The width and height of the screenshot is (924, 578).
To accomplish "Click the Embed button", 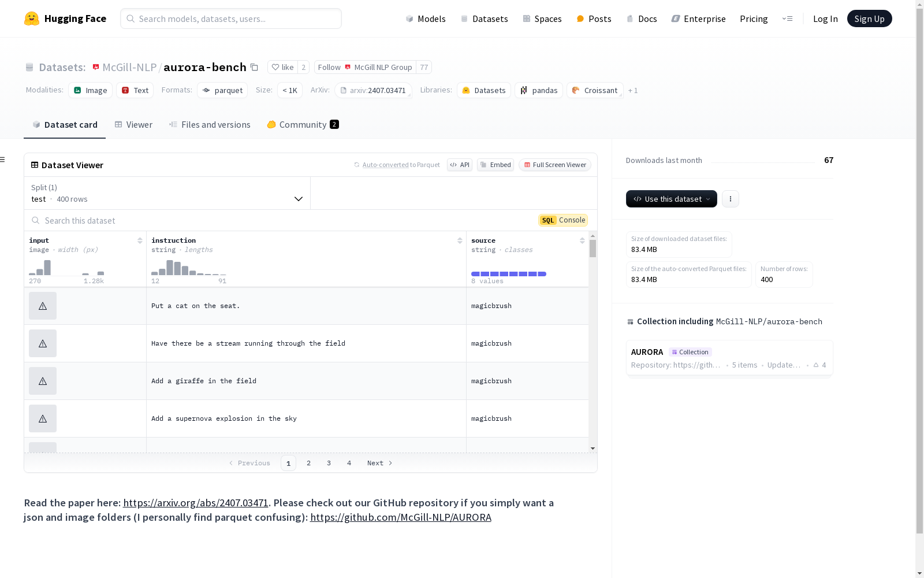I will pyautogui.click(x=495, y=165).
